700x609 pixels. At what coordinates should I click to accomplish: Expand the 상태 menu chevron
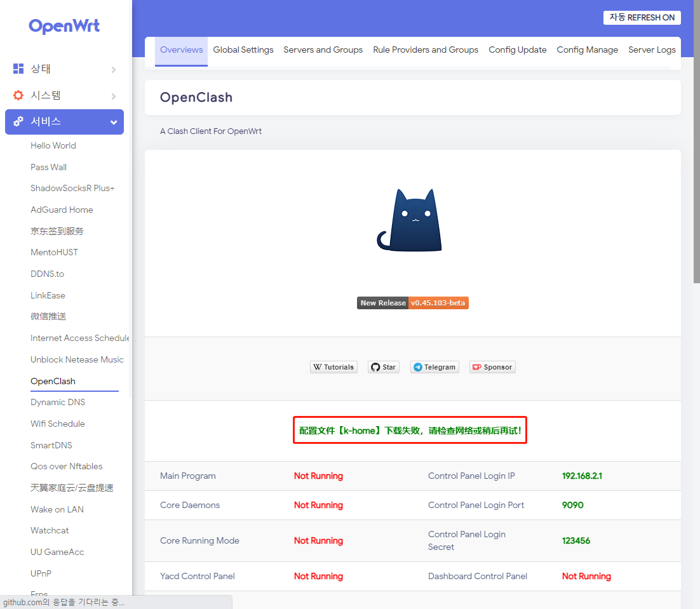click(114, 70)
